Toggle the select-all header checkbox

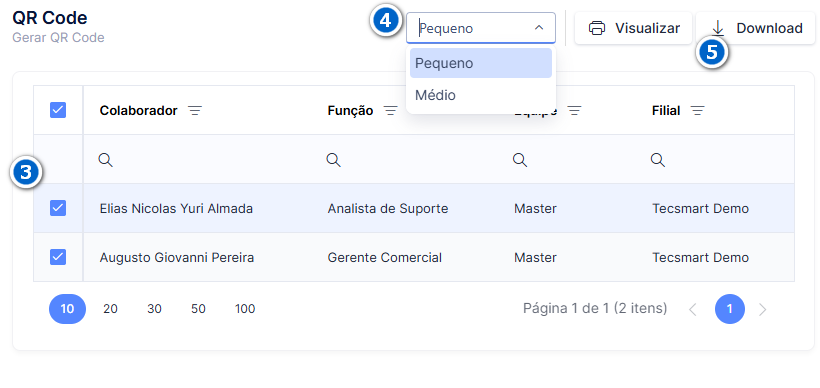pyautogui.click(x=58, y=110)
